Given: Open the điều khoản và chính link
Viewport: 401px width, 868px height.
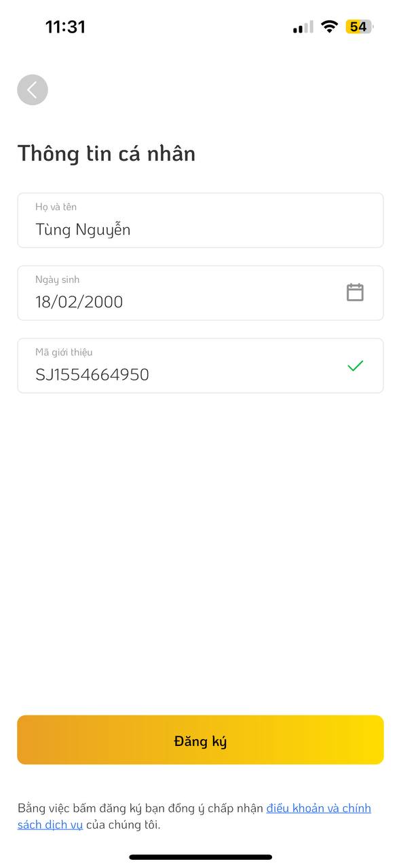Looking at the screenshot, I should click(318, 808).
